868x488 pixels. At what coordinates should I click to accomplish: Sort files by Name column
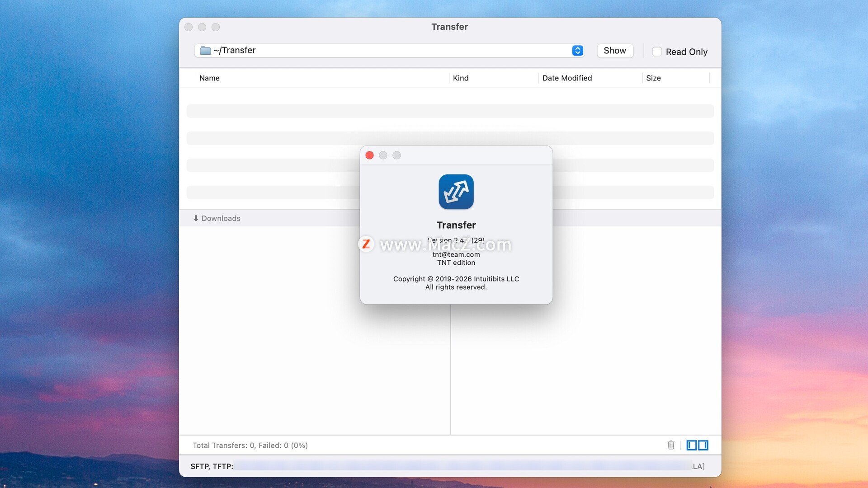(x=209, y=78)
